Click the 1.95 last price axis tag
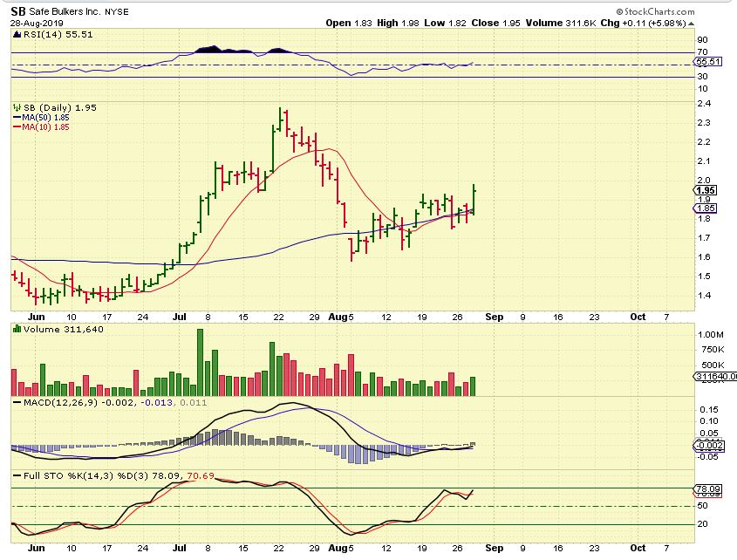The width and height of the screenshot is (737, 560). point(706,190)
